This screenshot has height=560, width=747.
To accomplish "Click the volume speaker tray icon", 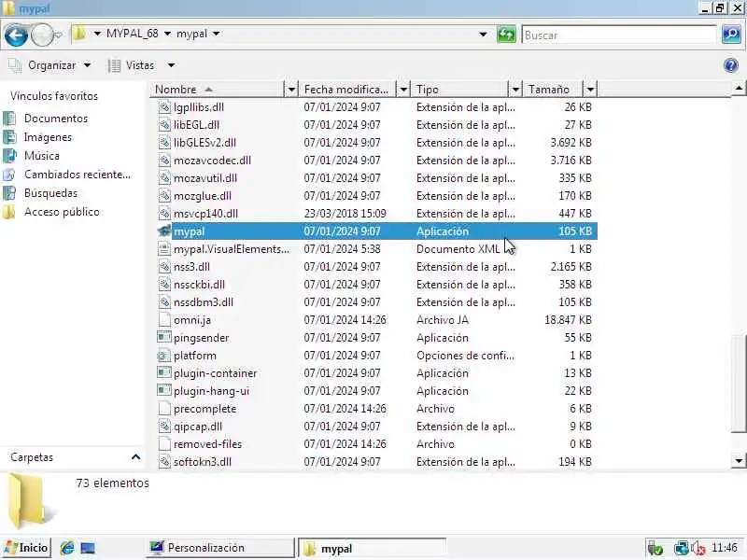I will coord(698,549).
